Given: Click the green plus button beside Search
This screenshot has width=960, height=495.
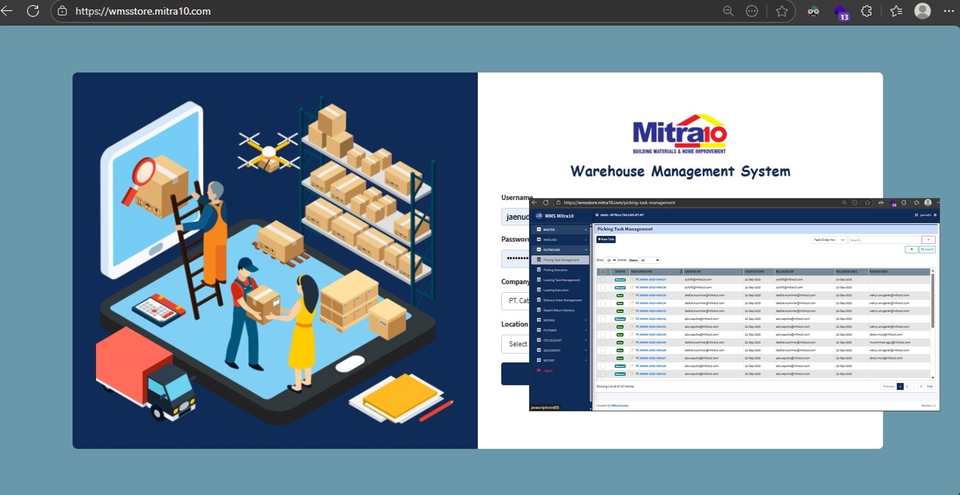Looking at the screenshot, I should click(912, 249).
